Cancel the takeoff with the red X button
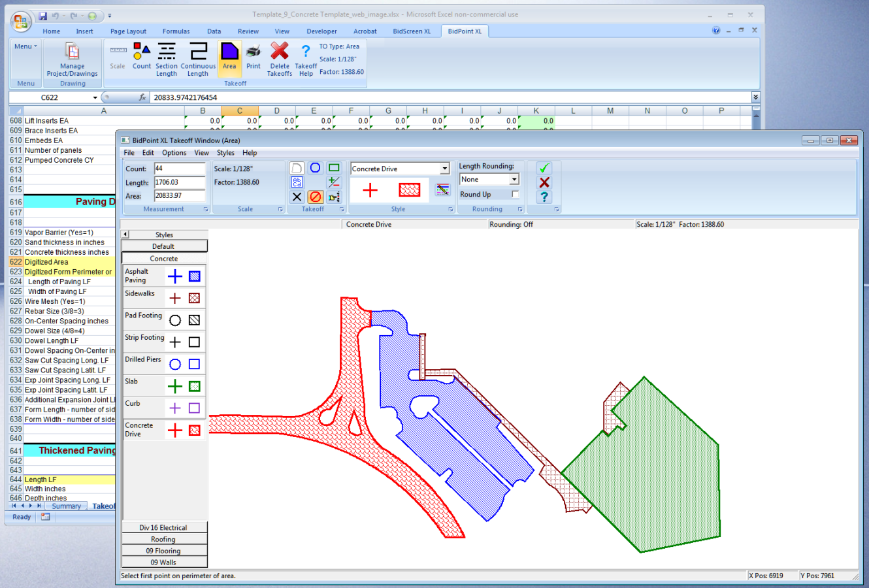This screenshot has width=869, height=588. pyautogui.click(x=544, y=184)
